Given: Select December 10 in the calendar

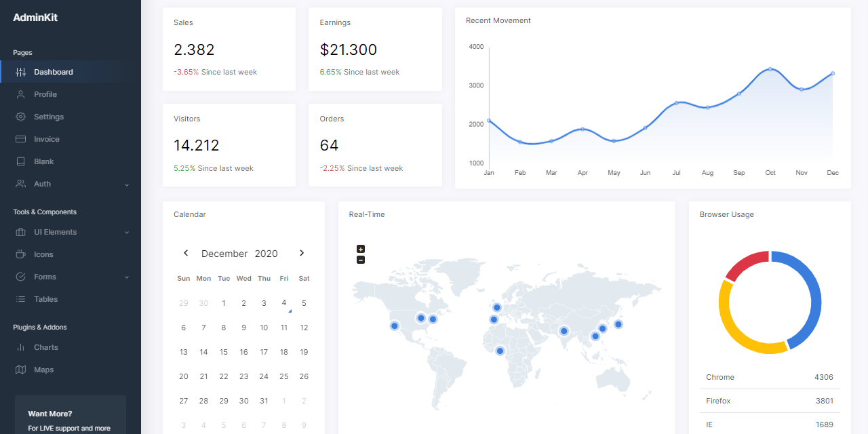Looking at the screenshot, I should point(264,328).
